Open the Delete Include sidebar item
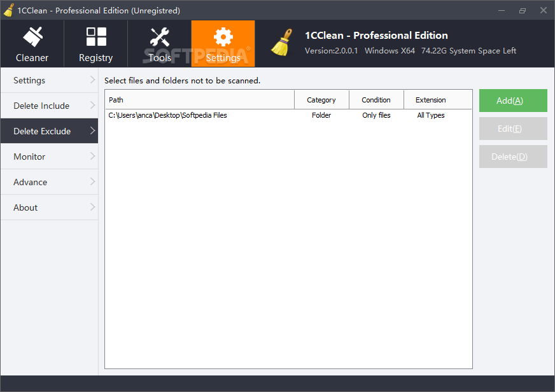This screenshot has height=392, width=555. pos(49,106)
